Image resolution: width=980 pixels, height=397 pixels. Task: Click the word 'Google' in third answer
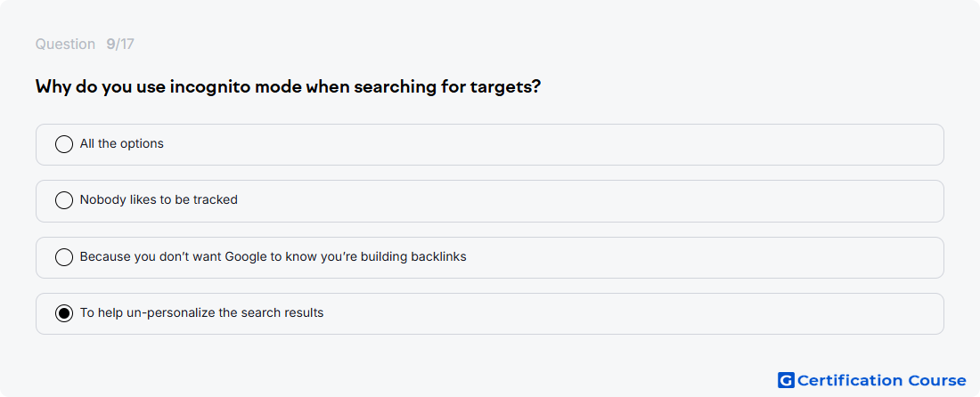(246, 256)
